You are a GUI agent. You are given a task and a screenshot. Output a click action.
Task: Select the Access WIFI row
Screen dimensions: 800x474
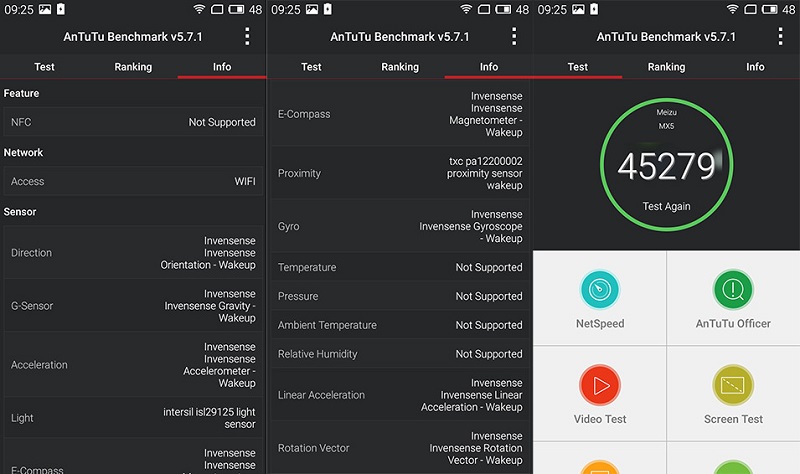pyautogui.click(x=133, y=181)
